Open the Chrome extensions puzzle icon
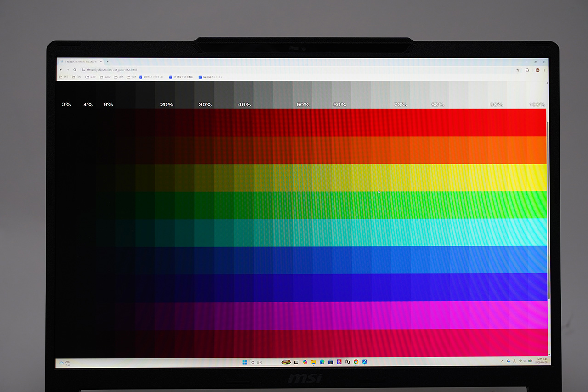This screenshot has width=588, height=392. pos(527,70)
